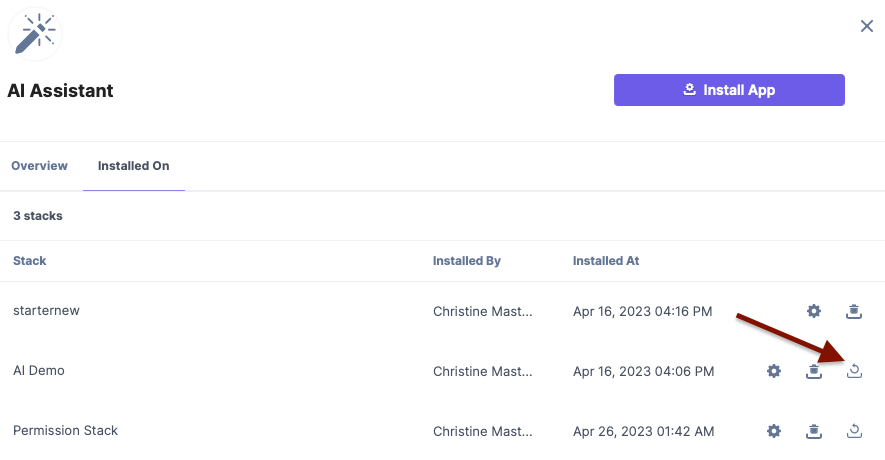Open configuration gear for starternew stack
The width and height of the screenshot is (885, 460).
[813, 311]
